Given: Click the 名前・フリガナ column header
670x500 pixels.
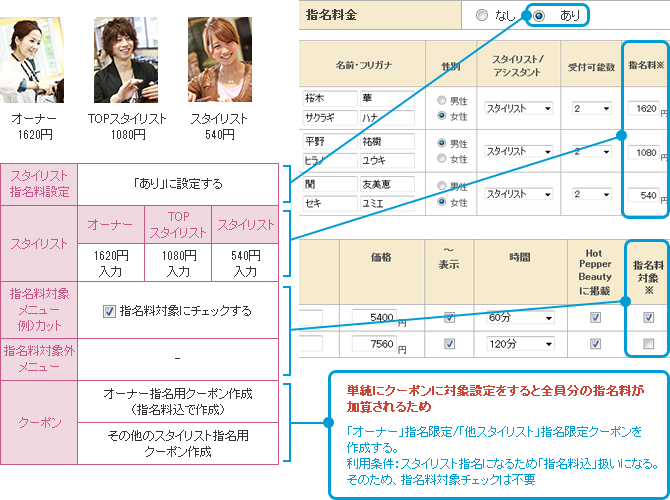Looking at the screenshot, I should (363, 65).
